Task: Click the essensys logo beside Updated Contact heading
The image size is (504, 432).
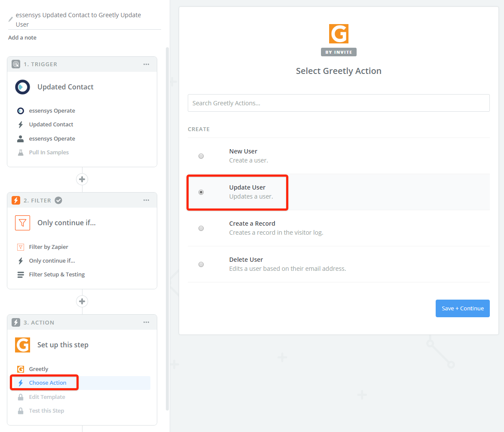Action: pyautogui.click(x=22, y=87)
